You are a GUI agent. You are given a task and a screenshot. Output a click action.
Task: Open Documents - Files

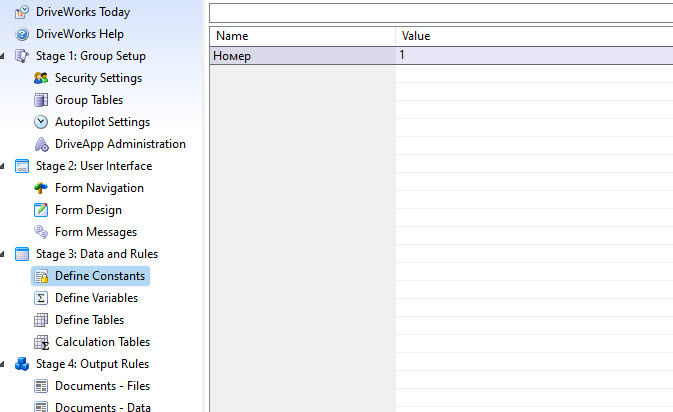click(102, 386)
